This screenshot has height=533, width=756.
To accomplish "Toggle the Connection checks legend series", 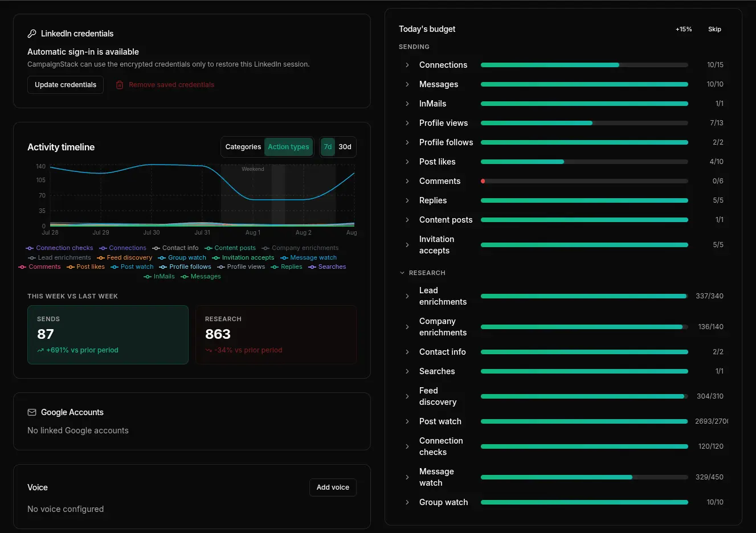I will [60, 248].
